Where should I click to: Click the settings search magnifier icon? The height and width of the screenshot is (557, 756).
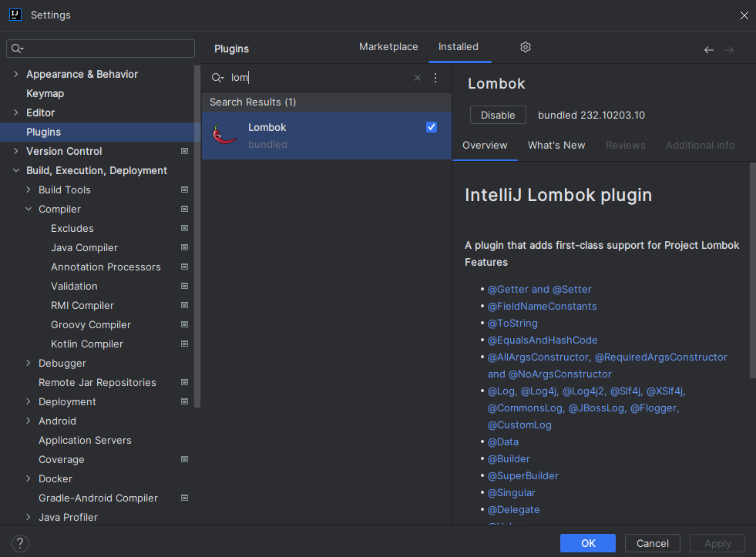coord(18,49)
